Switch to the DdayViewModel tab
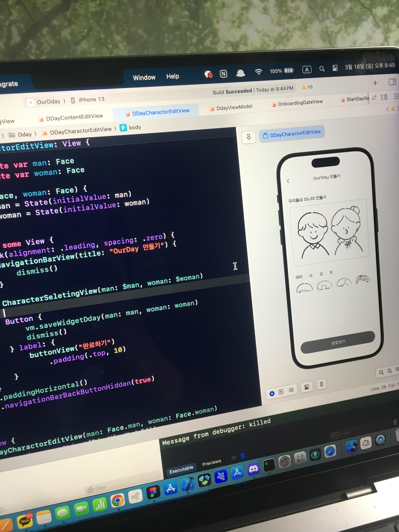This screenshot has width=399, height=532. [x=231, y=107]
